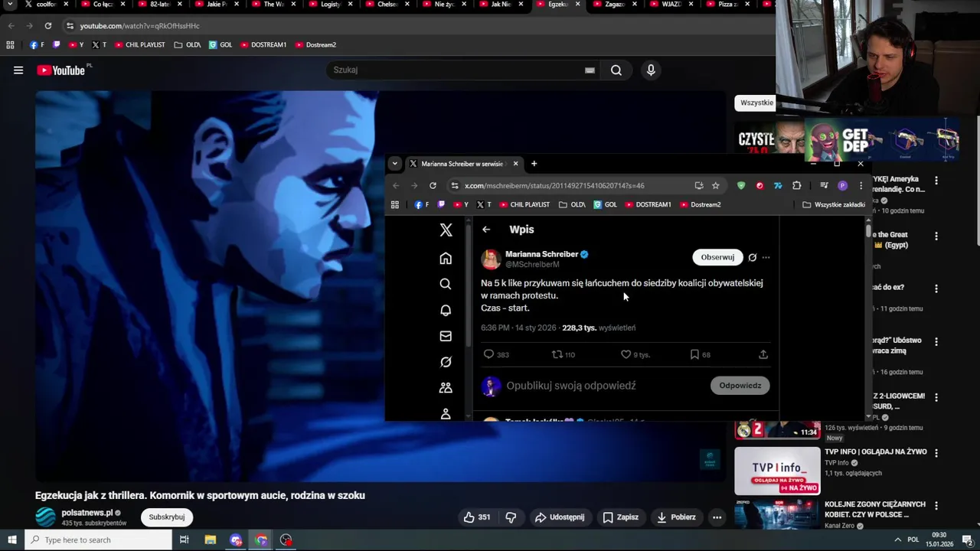
Task: Click the green shield extension icon
Action: coord(741,185)
